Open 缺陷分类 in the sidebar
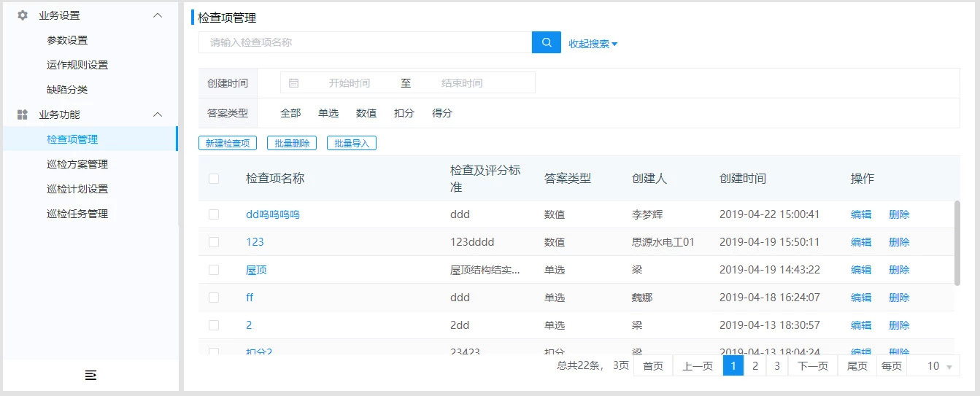The image size is (980, 396). click(67, 90)
